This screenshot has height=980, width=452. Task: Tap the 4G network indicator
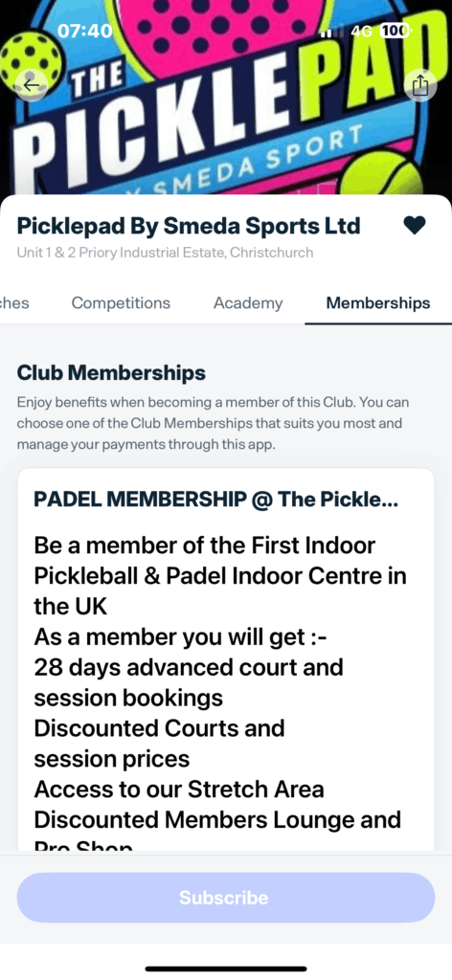363,31
